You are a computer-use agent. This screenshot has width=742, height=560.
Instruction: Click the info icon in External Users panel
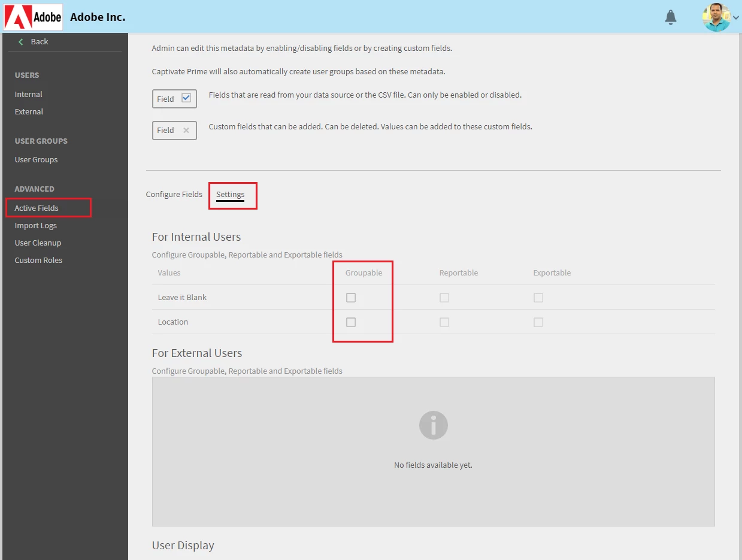pos(434,425)
